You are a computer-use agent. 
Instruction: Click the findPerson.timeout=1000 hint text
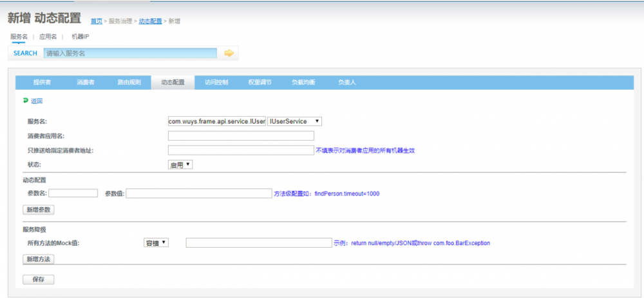click(x=347, y=194)
